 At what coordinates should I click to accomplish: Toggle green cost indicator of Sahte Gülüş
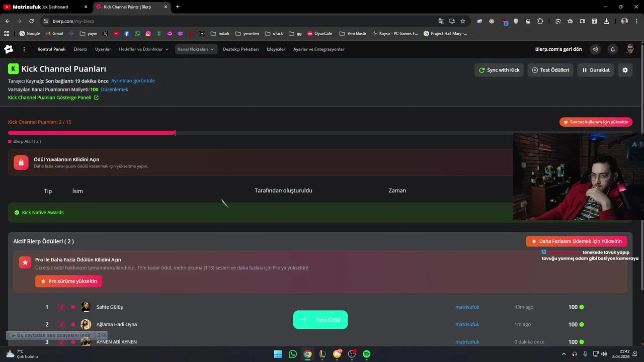pos(582,307)
